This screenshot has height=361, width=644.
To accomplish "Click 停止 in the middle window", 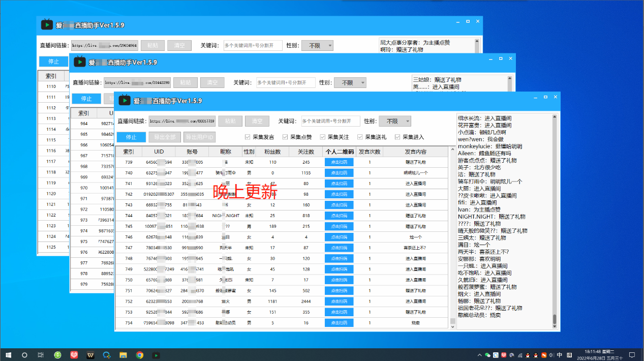I will pos(86,99).
